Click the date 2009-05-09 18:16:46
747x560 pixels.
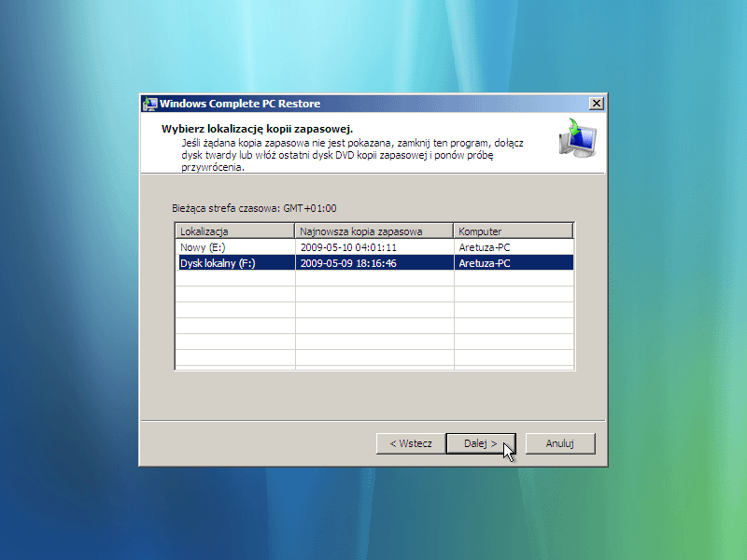[348, 263]
